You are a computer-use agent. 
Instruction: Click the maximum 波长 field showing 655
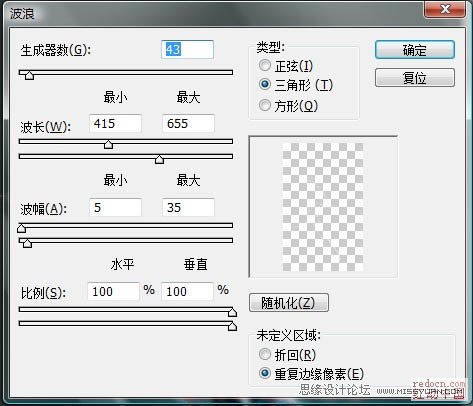[x=188, y=123]
